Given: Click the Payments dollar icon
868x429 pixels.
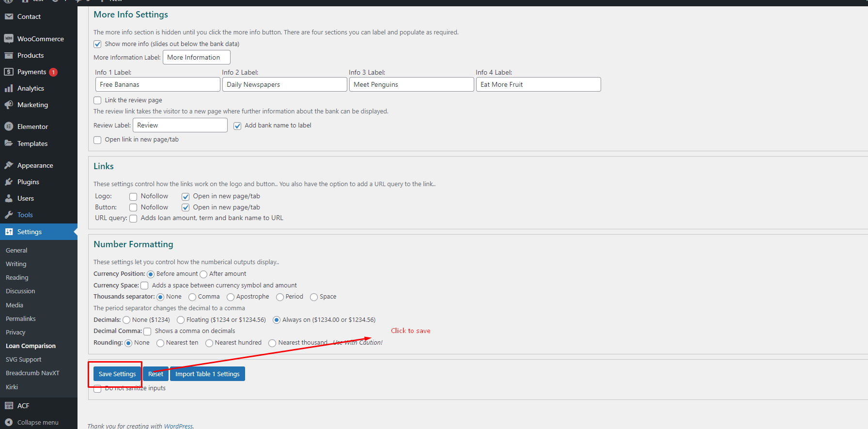Looking at the screenshot, I should point(9,72).
